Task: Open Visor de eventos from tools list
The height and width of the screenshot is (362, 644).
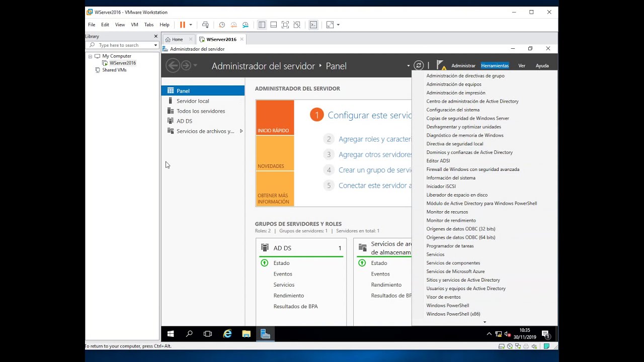Action: 443,297
